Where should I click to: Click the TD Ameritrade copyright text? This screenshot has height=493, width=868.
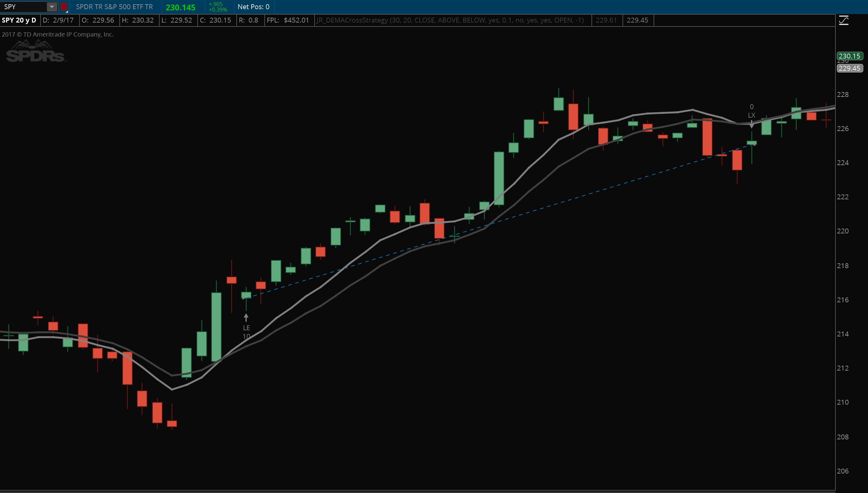58,34
